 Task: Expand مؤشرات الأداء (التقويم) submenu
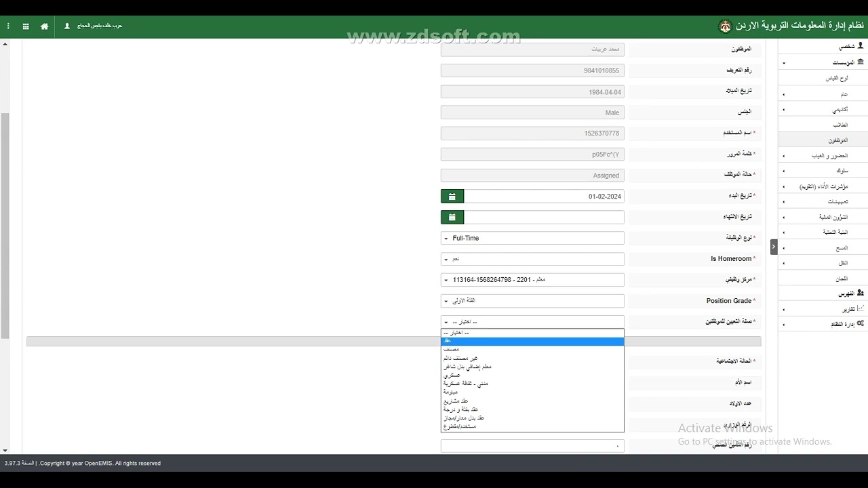coord(823,186)
